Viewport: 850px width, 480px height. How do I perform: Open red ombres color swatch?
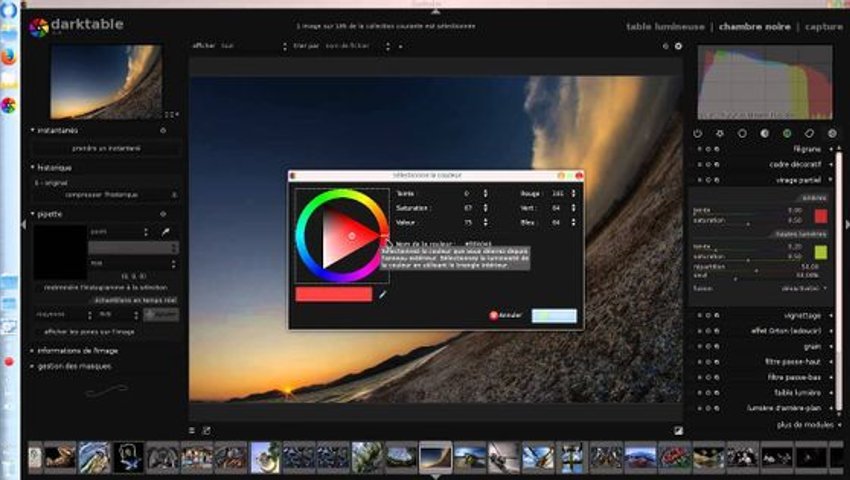[821, 216]
